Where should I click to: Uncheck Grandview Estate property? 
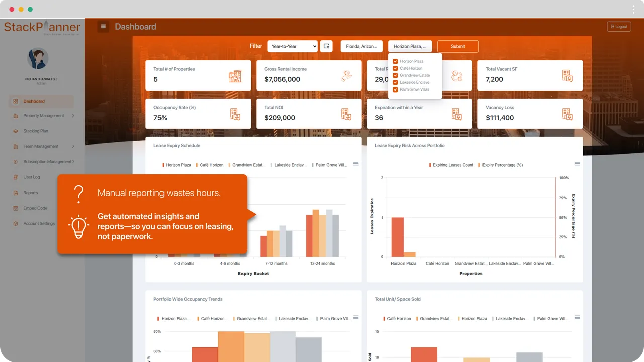(x=395, y=75)
